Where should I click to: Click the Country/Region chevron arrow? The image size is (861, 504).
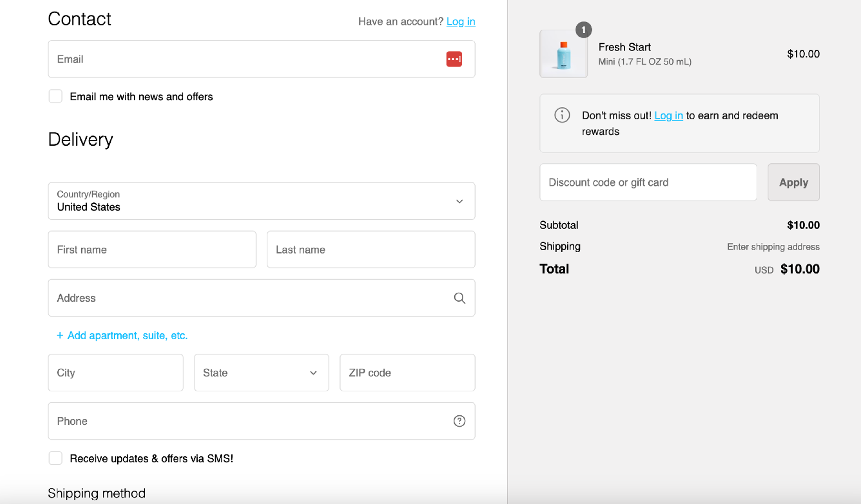coord(459,201)
